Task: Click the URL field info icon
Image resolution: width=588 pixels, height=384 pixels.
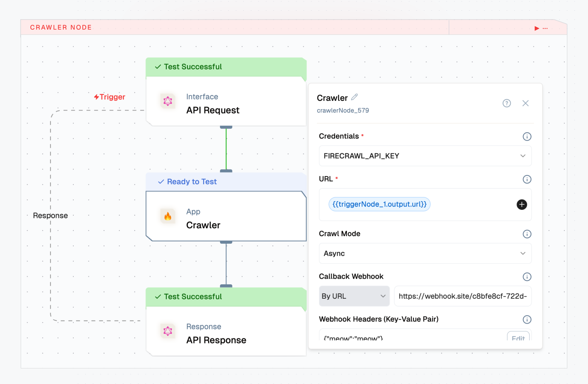Action: point(527,179)
